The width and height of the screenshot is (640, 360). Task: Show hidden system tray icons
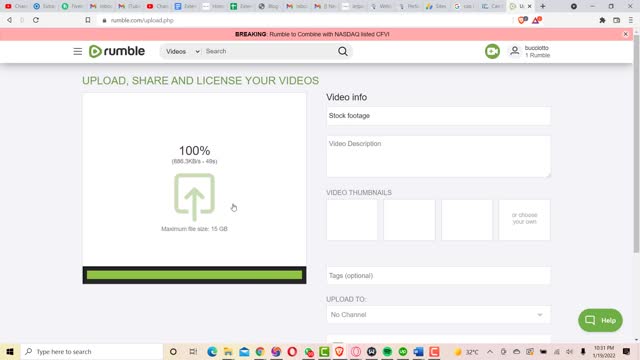point(490,351)
